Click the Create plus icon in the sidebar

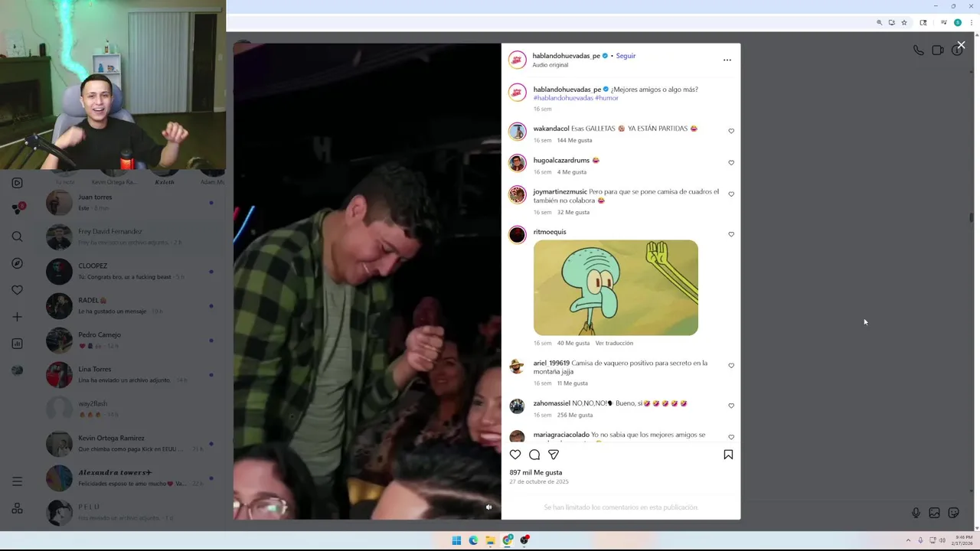(x=17, y=317)
